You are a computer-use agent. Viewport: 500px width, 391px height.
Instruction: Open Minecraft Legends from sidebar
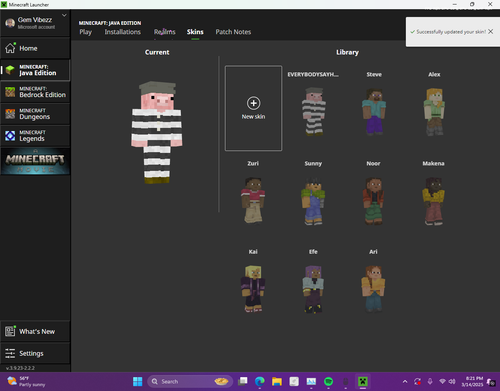coord(35,136)
